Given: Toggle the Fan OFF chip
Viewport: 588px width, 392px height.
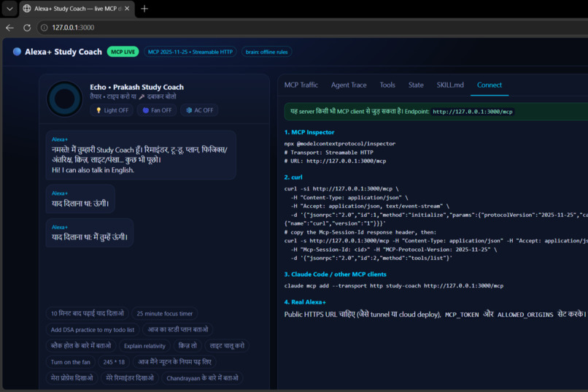Looking at the screenshot, I should coord(157,110).
